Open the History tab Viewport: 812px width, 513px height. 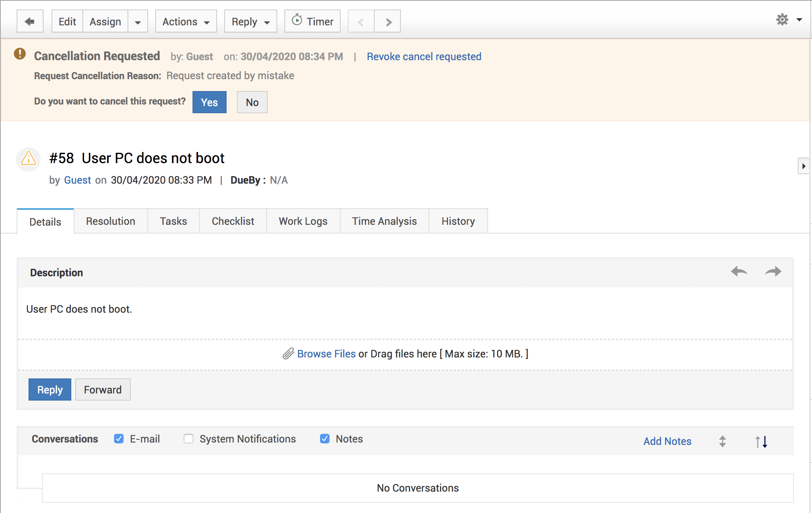(x=458, y=221)
